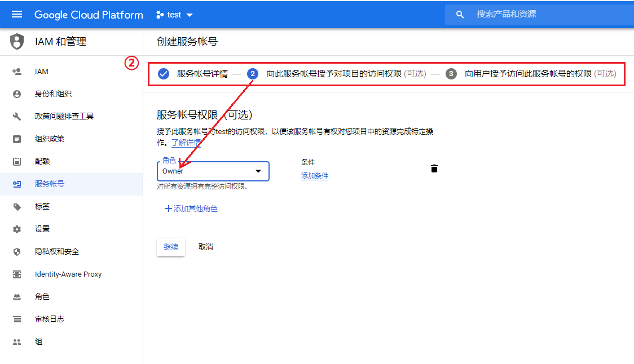The height and width of the screenshot is (364, 634).
Task: Open the test project selector
Action: click(175, 15)
